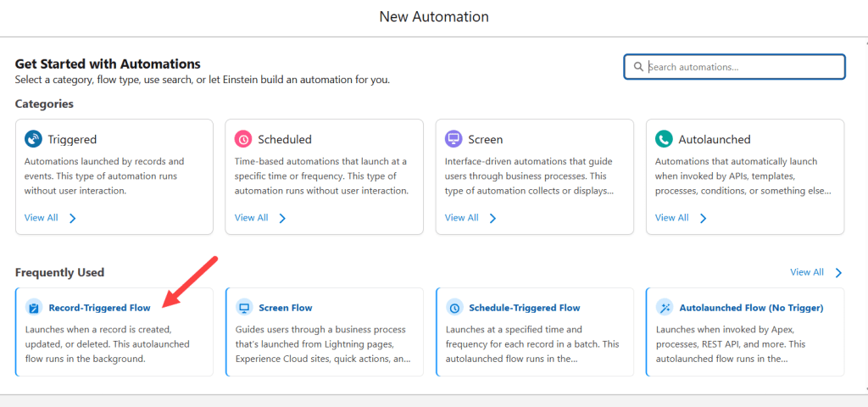Image resolution: width=868 pixels, height=407 pixels.
Task: Click the magnifier icon in search box
Action: click(x=637, y=67)
